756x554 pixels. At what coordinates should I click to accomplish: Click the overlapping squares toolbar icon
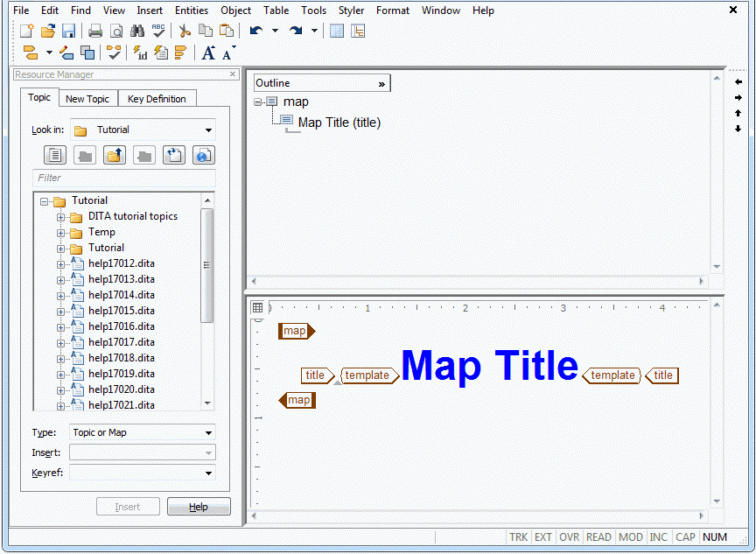pyautogui.click(x=87, y=53)
